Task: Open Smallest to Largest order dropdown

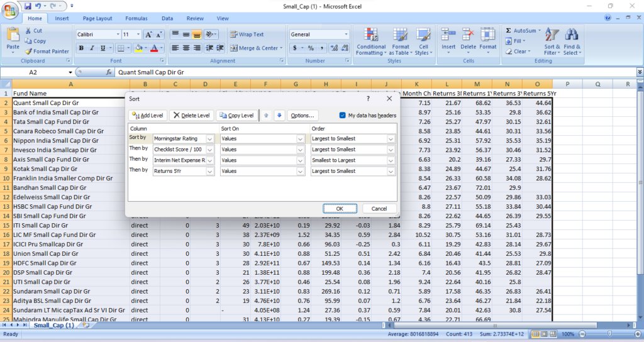Action: click(x=391, y=160)
